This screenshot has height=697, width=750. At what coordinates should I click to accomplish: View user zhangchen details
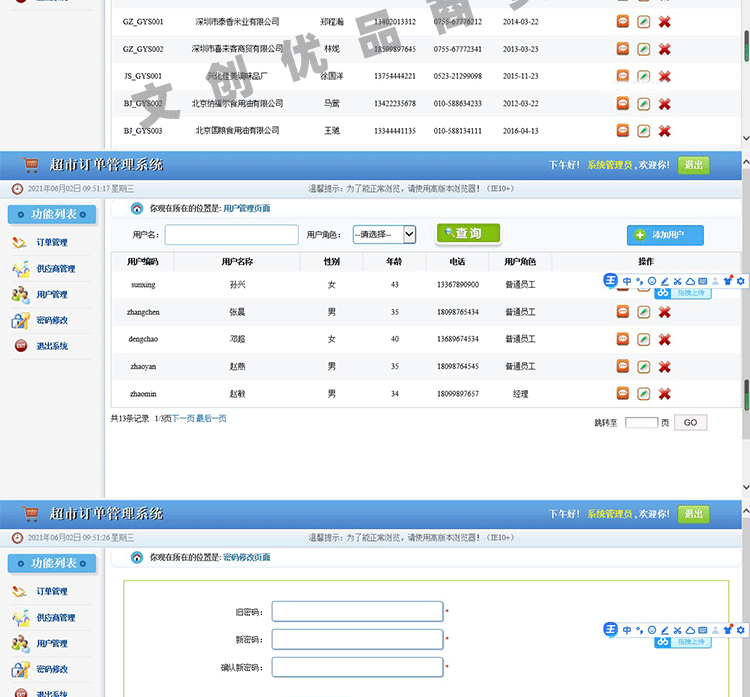pos(622,312)
